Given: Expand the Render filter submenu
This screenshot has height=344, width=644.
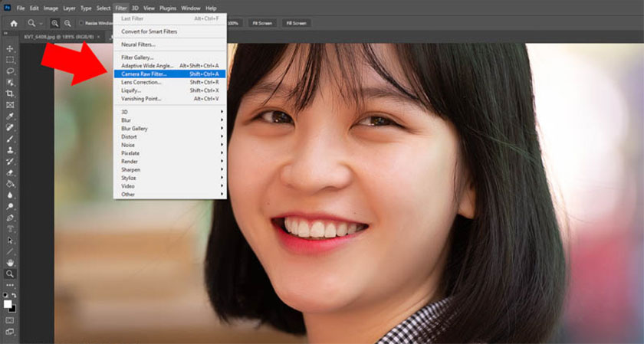Looking at the screenshot, I should coord(170,162).
